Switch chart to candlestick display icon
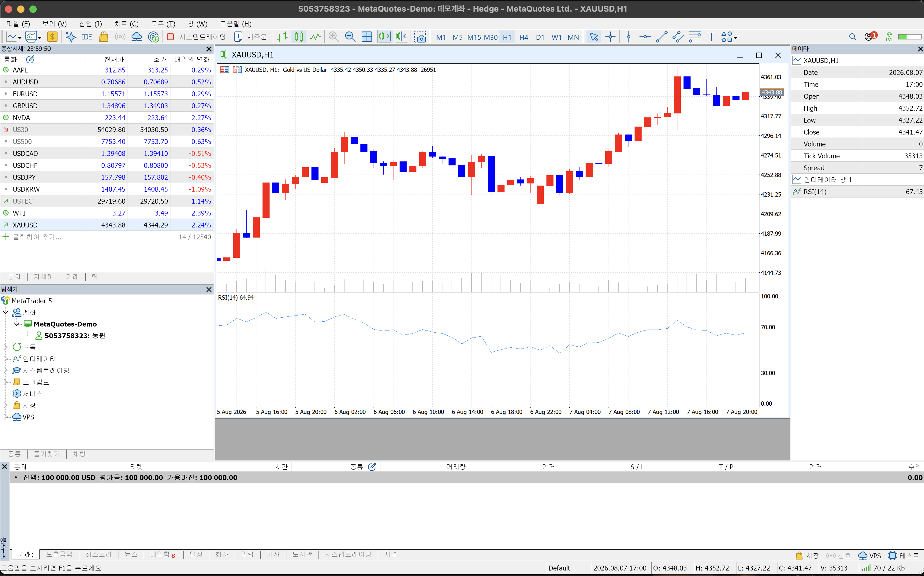This screenshot has height=576, width=924. (x=299, y=37)
